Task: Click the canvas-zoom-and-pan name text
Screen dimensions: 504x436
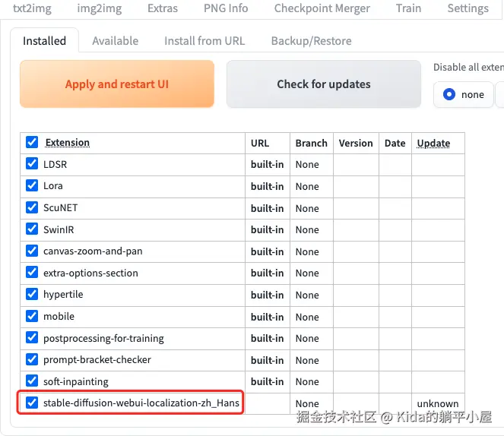Action: (x=93, y=251)
